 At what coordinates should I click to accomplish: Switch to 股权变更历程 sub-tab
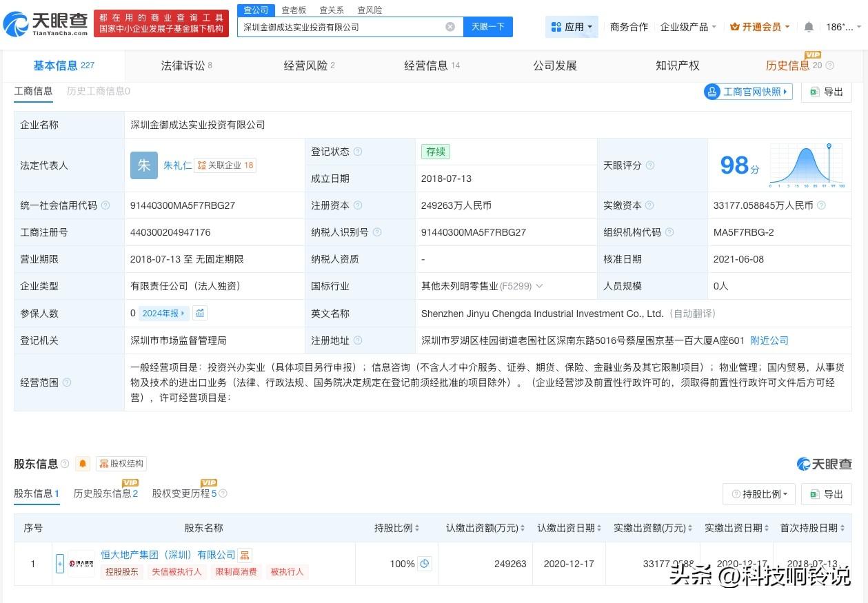pos(185,493)
